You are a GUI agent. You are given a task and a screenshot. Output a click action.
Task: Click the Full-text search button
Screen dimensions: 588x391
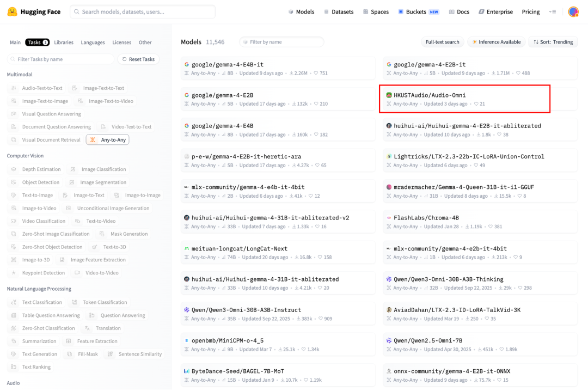click(x=442, y=42)
